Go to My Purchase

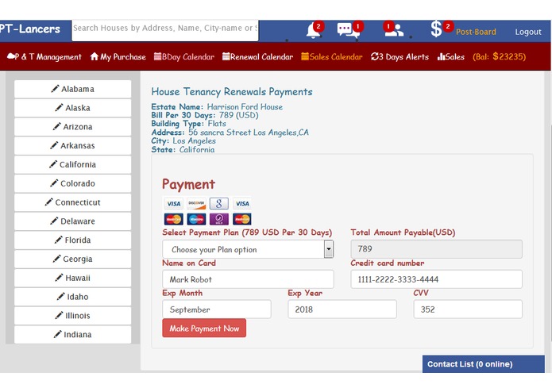pos(118,56)
